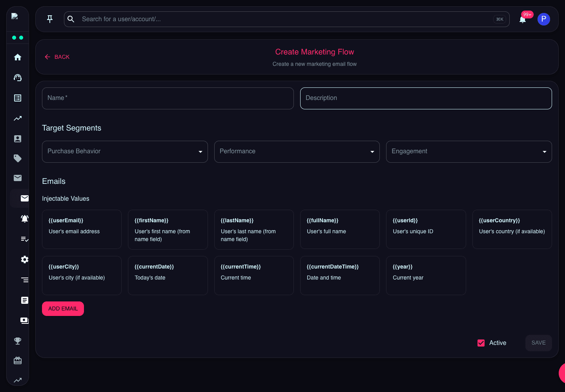
Task: Click the {{firstName}} value card
Action: 168,230
